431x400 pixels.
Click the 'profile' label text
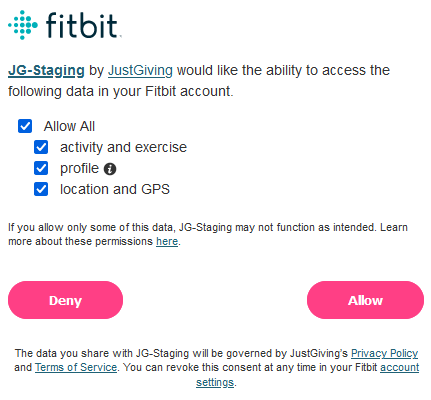(79, 169)
